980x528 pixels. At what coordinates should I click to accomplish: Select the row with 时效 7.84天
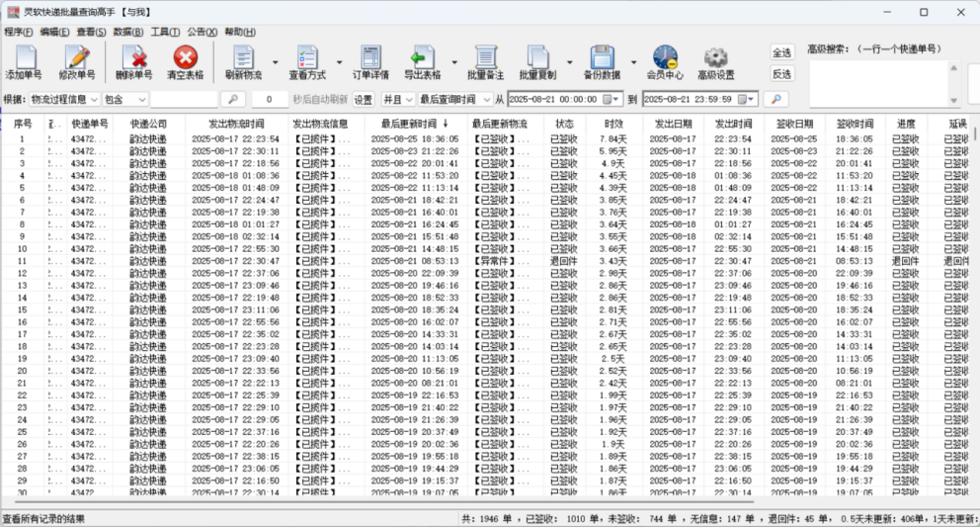(487, 139)
